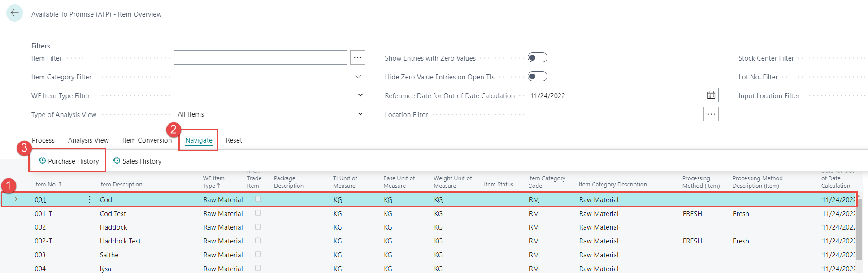Toggle Hide Zero Value Entries on Open TIs
868x273 pixels.
[537, 77]
